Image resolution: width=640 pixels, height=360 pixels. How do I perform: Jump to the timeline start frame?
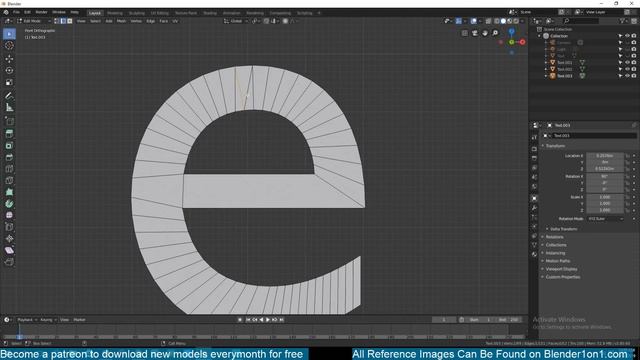click(x=248, y=320)
